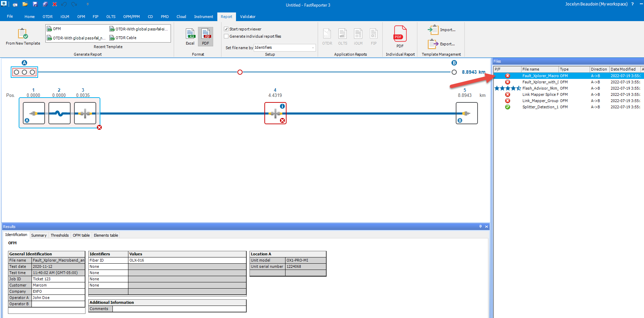The image size is (644, 318).
Task: Sort files by File name column header
Action: coord(540,69)
